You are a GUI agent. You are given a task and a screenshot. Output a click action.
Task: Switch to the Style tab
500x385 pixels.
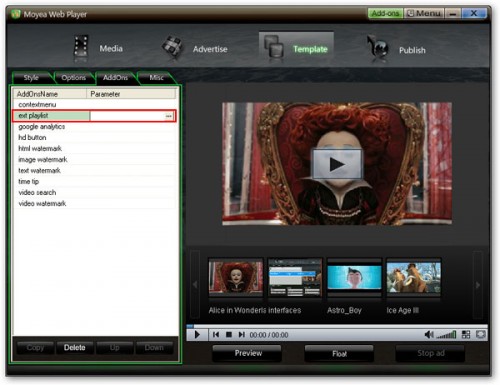point(31,78)
